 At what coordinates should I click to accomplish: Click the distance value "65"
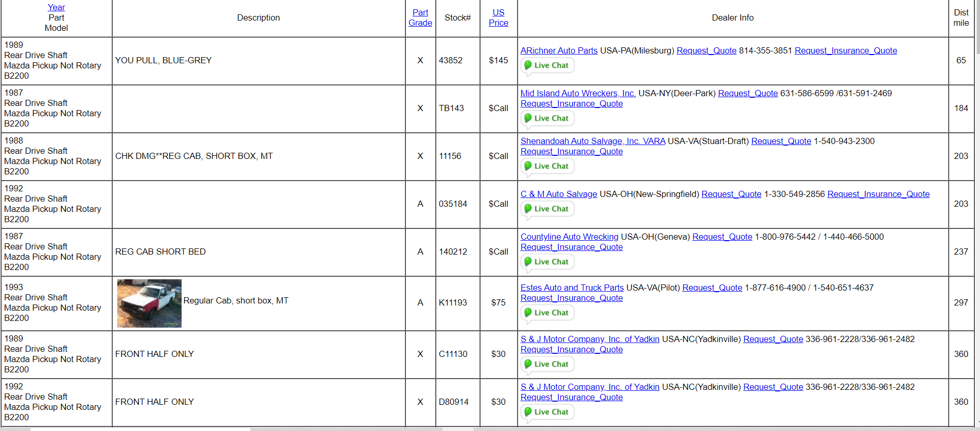point(961,60)
